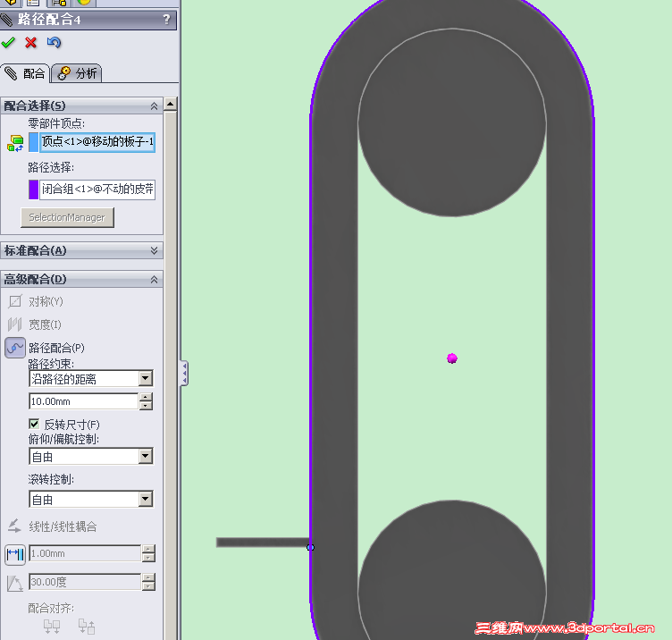This screenshot has height=640, width=672.
Task: Switch to the 分析 tab
Action: pos(77,73)
